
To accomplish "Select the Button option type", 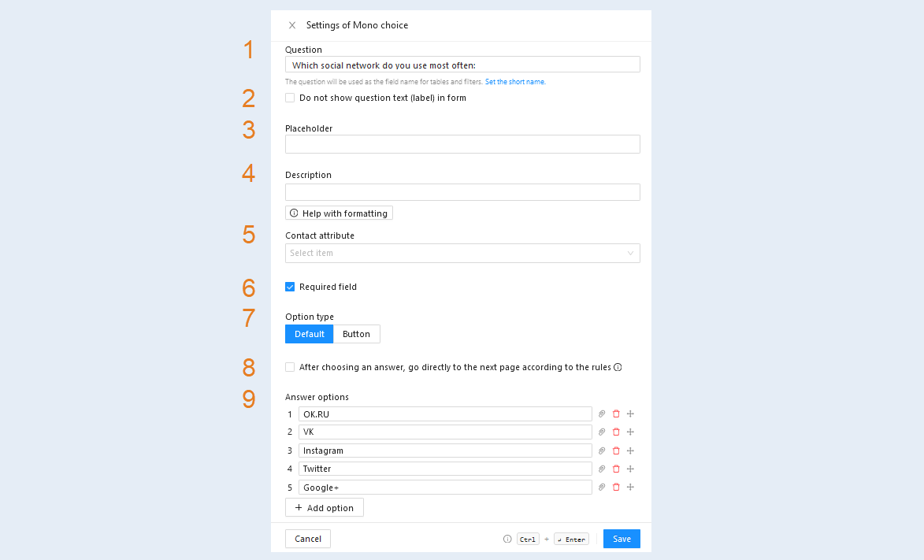I will [x=357, y=334].
